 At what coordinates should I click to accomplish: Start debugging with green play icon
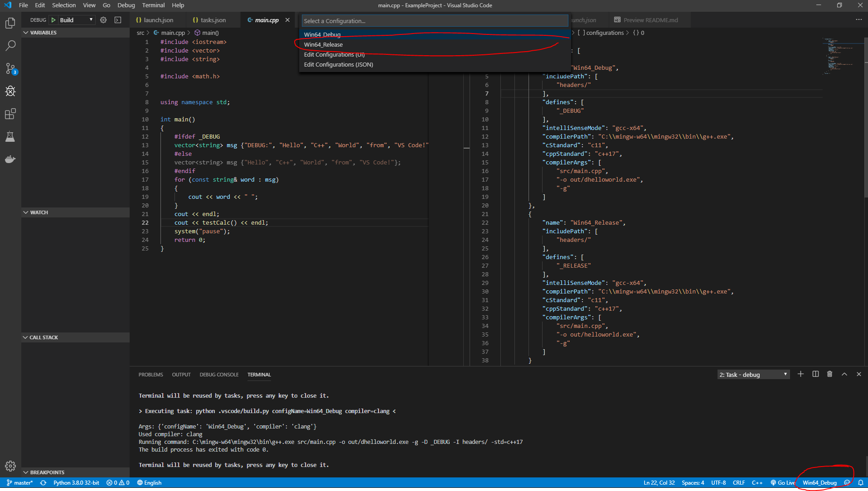click(x=53, y=20)
